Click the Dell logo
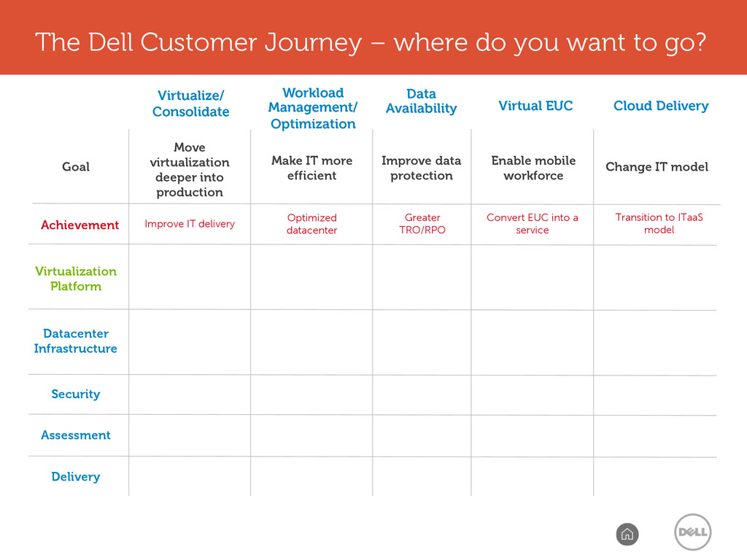 point(693,532)
